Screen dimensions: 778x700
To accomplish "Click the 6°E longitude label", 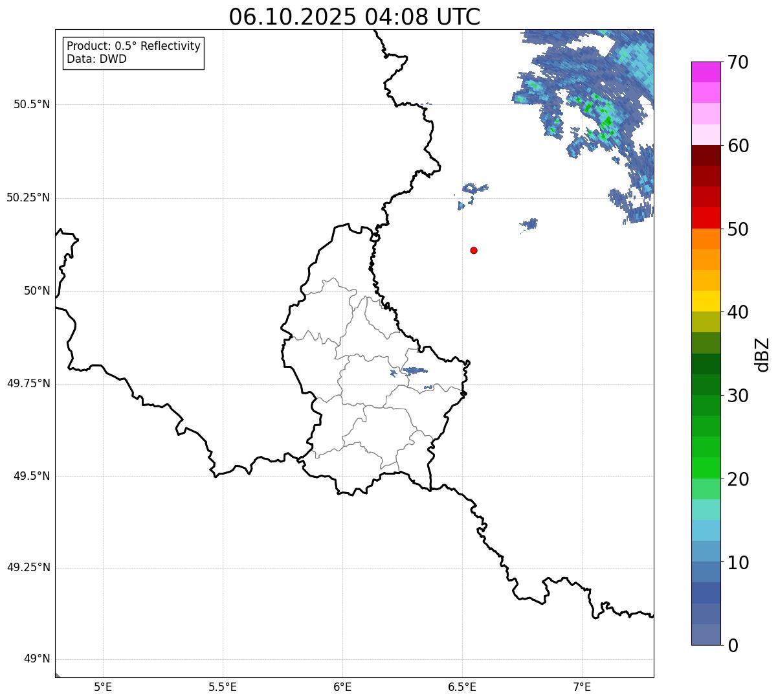I will click(x=342, y=686).
